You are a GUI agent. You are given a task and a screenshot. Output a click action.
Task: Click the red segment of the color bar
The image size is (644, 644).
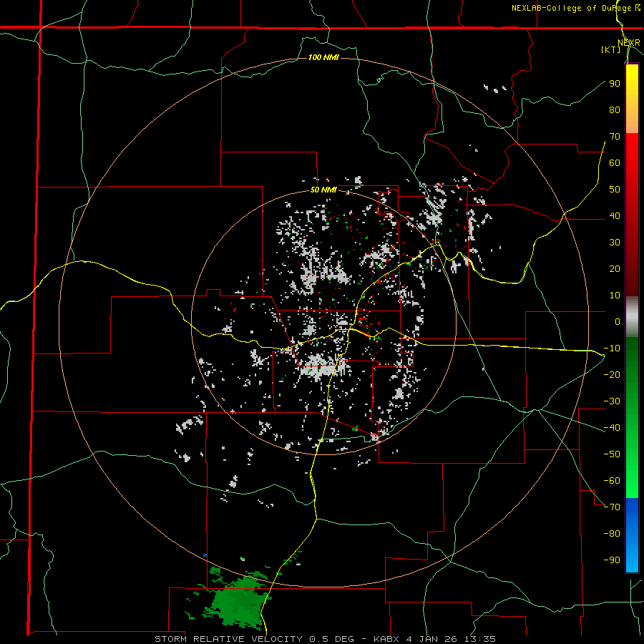[632, 215]
